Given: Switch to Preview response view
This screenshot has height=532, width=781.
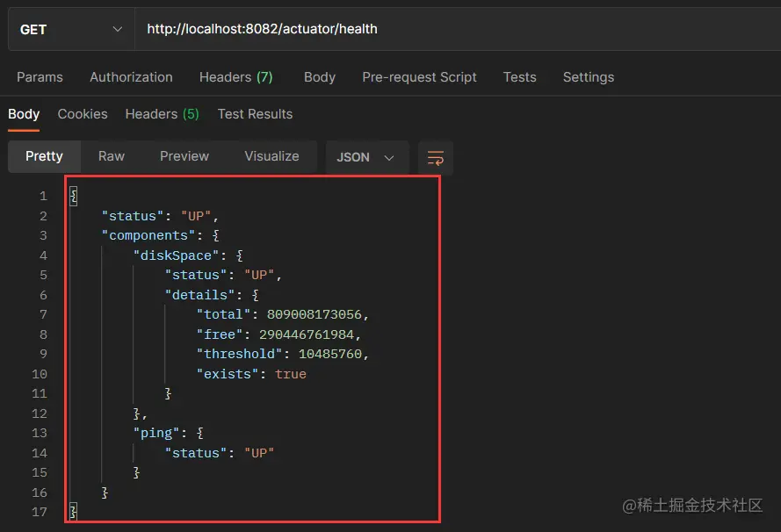Looking at the screenshot, I should point(184,156).
